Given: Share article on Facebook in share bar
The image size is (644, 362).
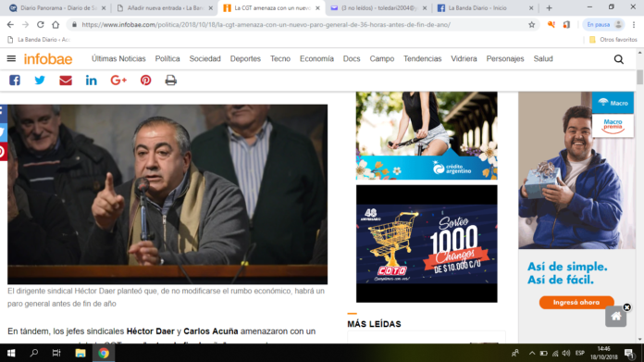Looking at the screenshot, I should coord(15,81).
